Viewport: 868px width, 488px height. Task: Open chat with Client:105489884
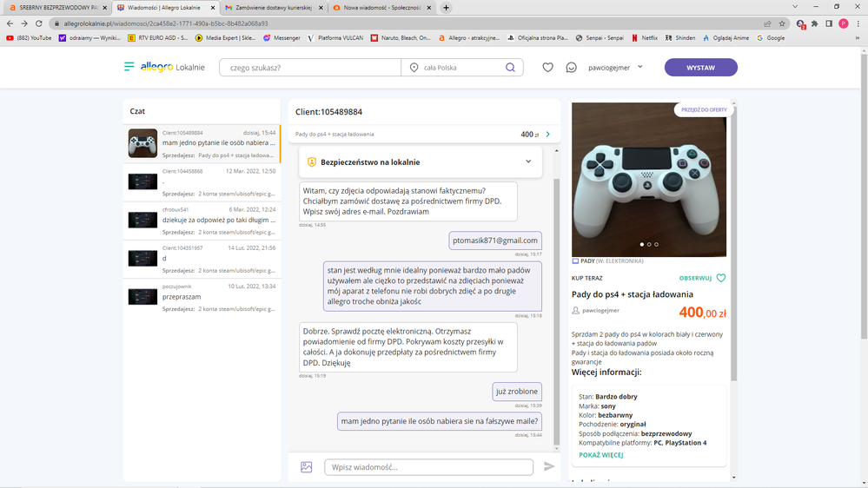tap(202, 144)
